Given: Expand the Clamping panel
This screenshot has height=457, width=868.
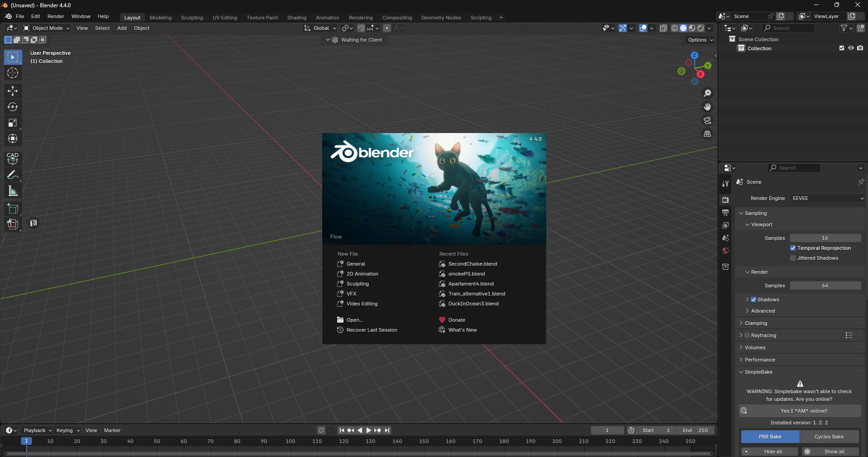Looking at the screenshot, I should click(x=755, y=323).
